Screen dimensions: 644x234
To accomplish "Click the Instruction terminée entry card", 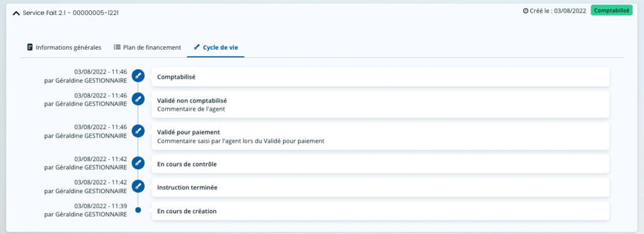I will 380,187.
